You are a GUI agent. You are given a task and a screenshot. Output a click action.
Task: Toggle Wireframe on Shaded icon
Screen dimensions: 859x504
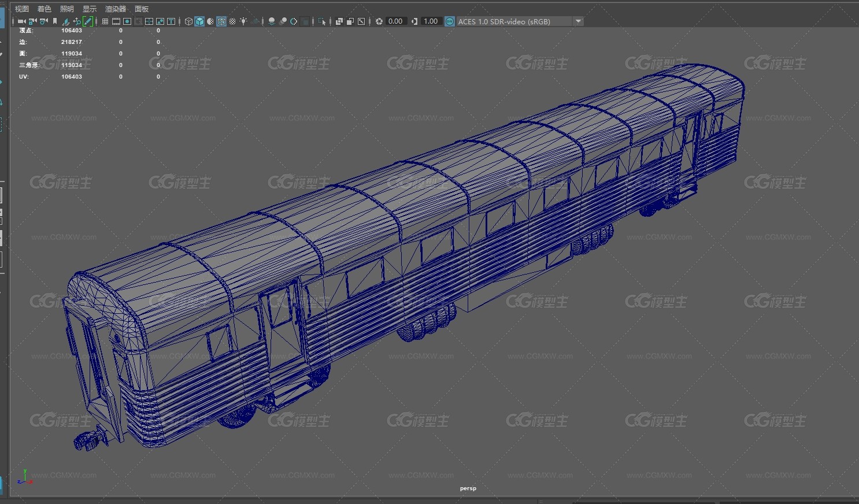tap(221, 21)
